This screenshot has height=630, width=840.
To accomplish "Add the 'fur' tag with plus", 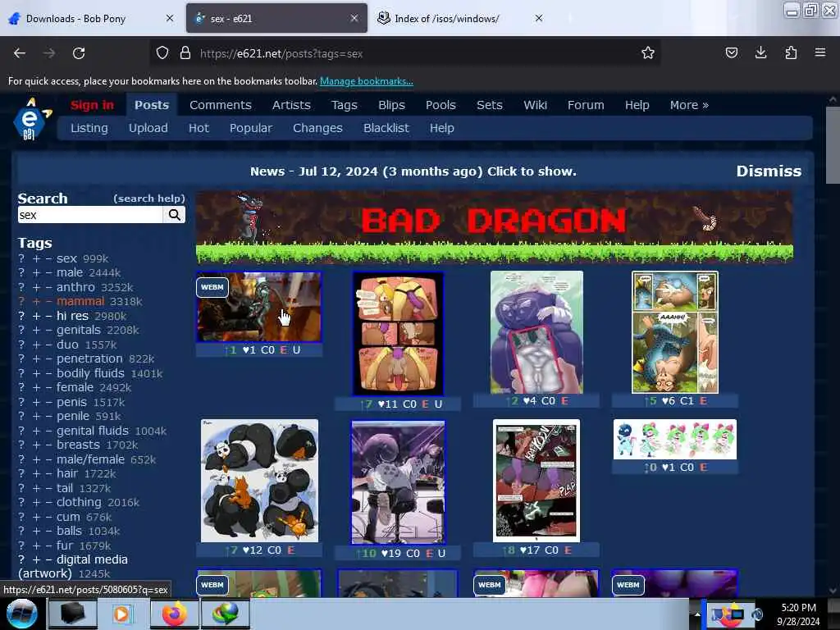I will pos(36,546).
